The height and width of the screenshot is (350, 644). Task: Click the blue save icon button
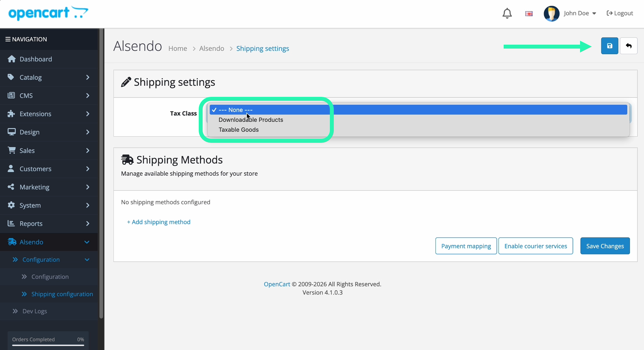610,46
